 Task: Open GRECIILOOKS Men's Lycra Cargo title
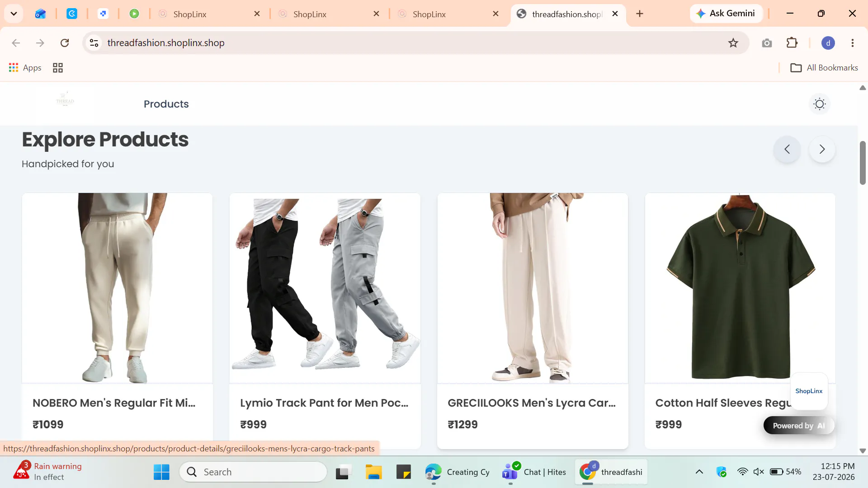(x=532, y=403)
